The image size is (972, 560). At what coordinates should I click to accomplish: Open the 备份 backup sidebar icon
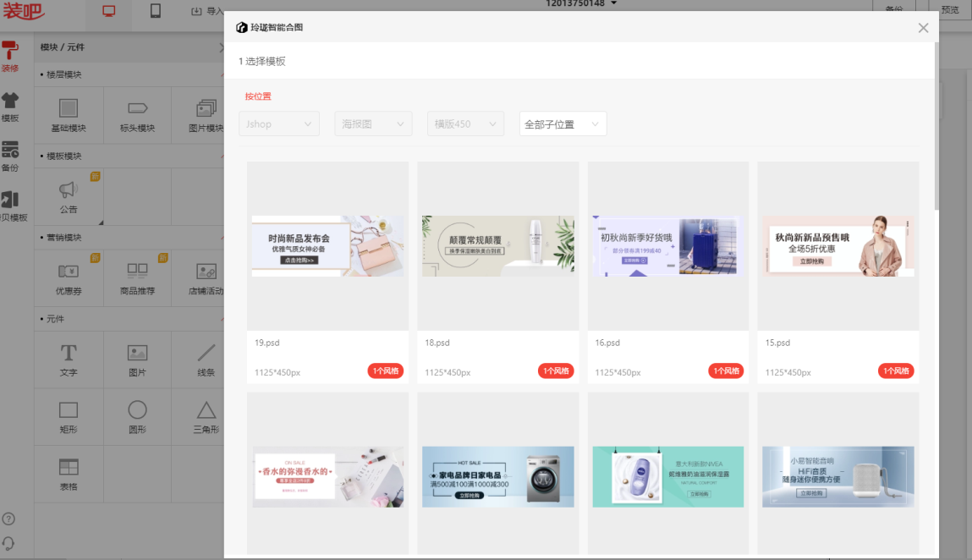(10, 156)
